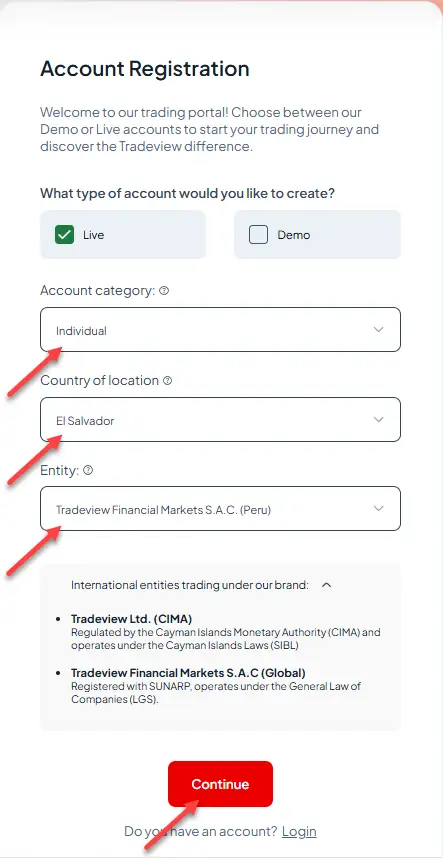Click the chevron arrow in the Entity field

378,508
